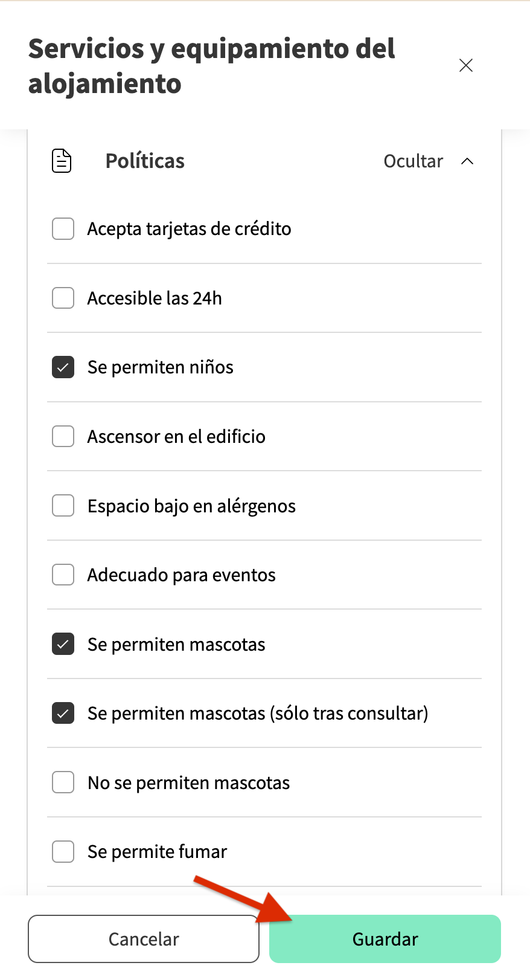Check the Accesible las 24h option
Viewport: 530px width, 980px height.
pyautogui.click(x=63, y=298)
